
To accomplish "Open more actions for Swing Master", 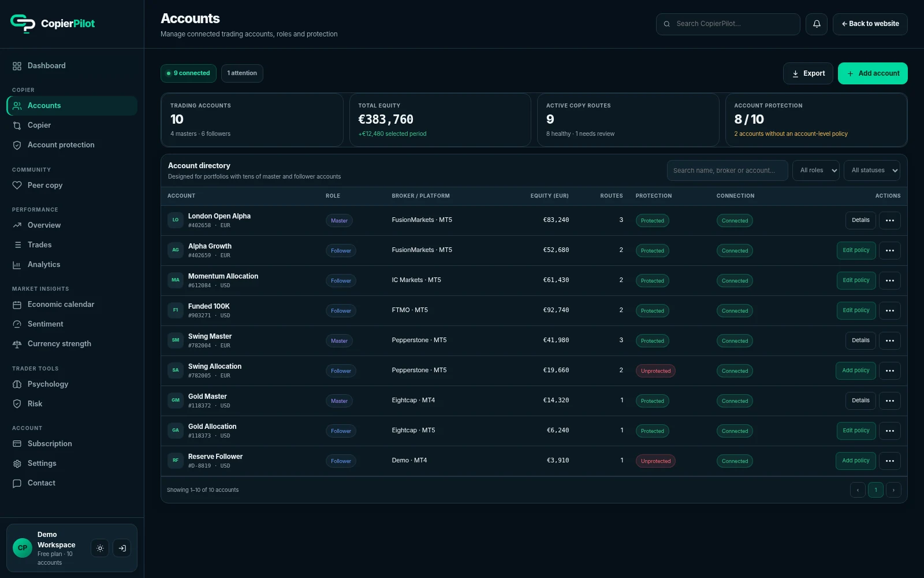I will 890,340.
